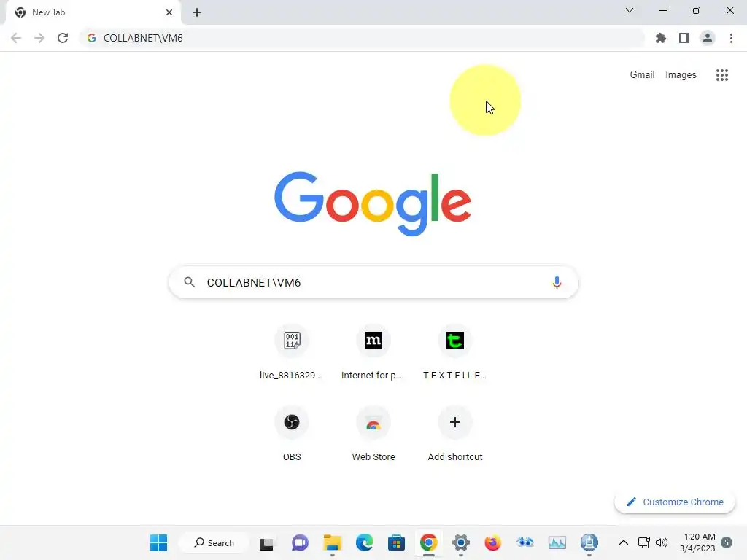
Task: Open File Explorer from the taskbar
Action: coord(333,542)
